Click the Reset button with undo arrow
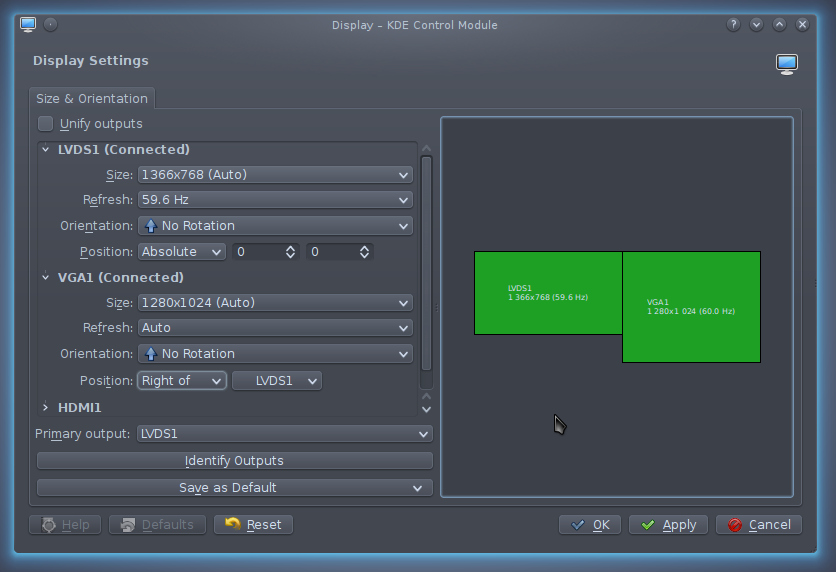 point(253,525)
